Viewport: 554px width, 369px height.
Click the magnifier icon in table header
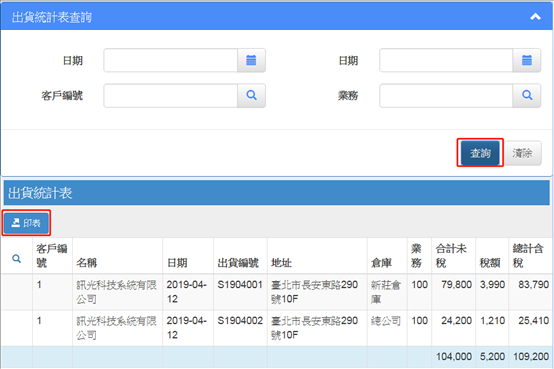(x=17, y=259)
